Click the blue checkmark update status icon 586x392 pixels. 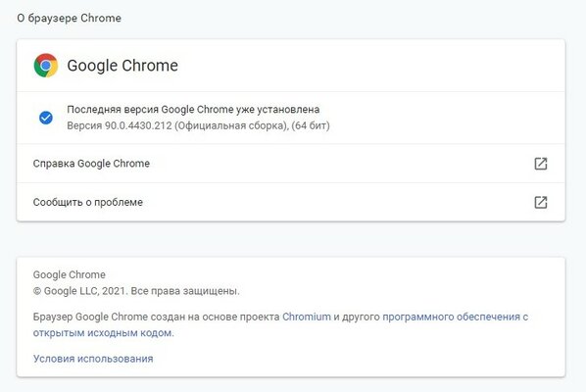click(46, 118)
